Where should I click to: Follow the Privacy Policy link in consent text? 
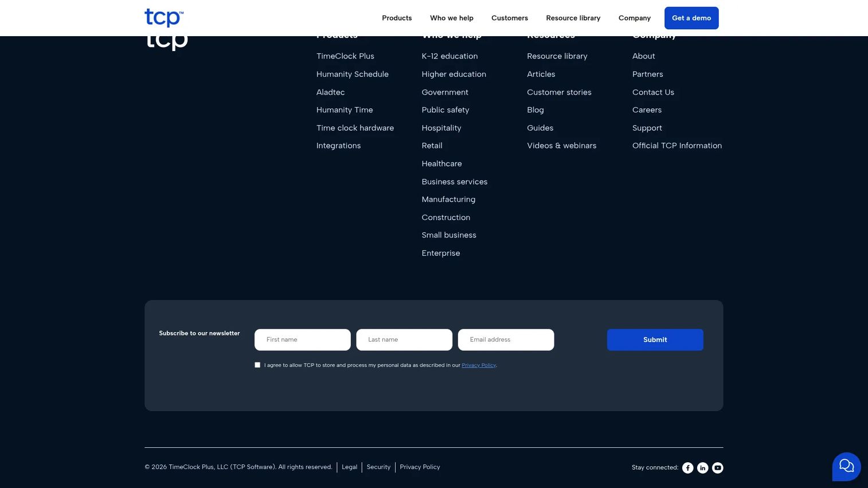click(479, 365)
